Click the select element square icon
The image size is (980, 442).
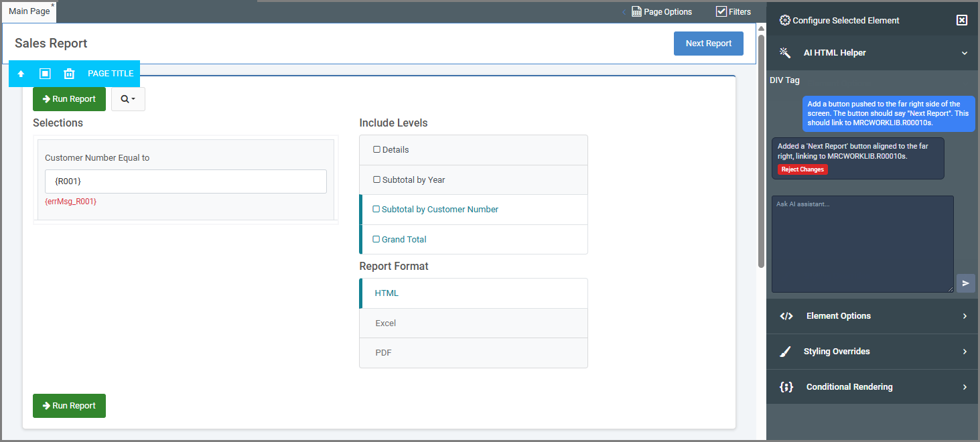pyautogui.click(x=45, y=74)
